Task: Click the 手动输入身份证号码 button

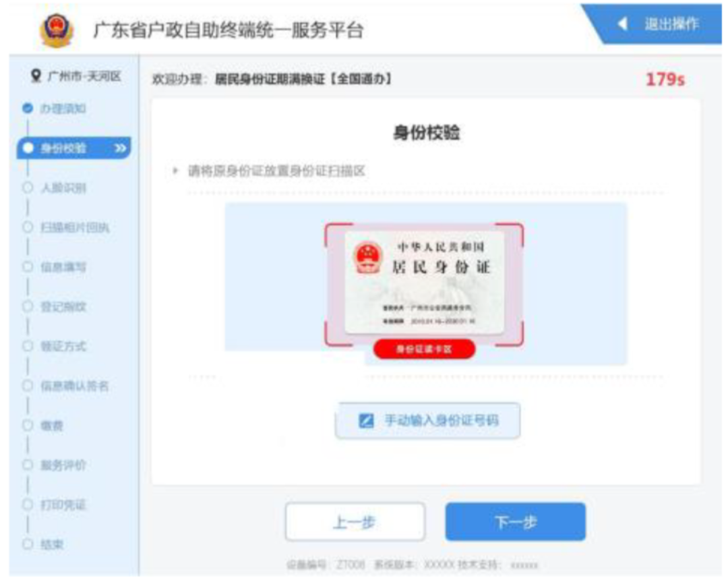Action: coord(427,421)
